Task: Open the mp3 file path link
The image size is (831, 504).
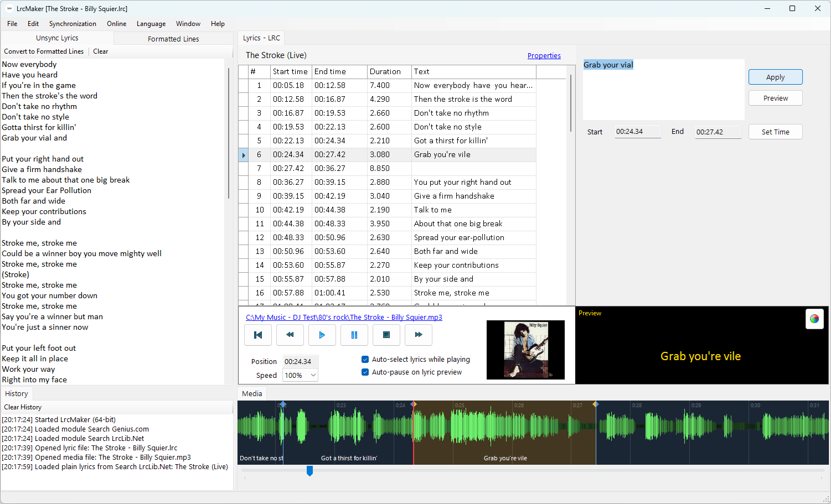Action: pyautogui.click(x=344, y=318)
